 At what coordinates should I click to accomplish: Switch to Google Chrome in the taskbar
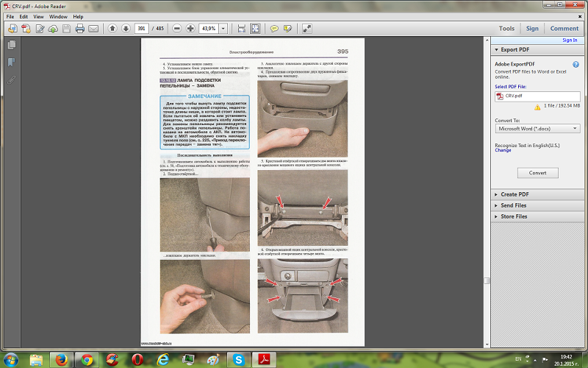[87, 360]
